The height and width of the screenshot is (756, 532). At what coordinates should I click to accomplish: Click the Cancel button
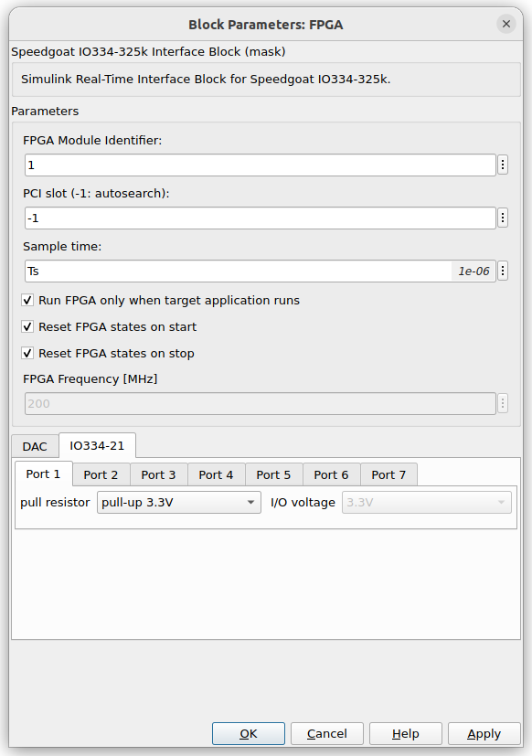[x=327, y=734]
